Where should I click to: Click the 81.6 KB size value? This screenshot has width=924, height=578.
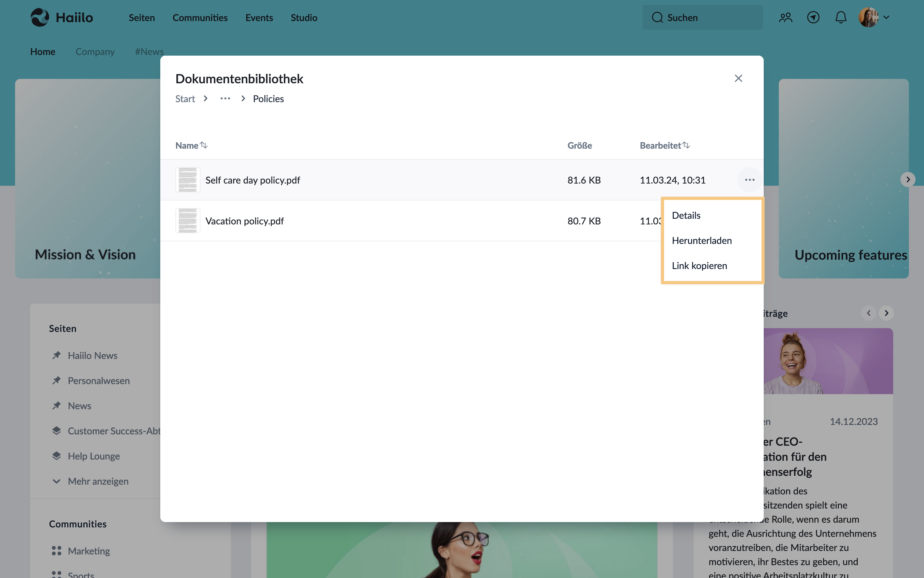584,180
